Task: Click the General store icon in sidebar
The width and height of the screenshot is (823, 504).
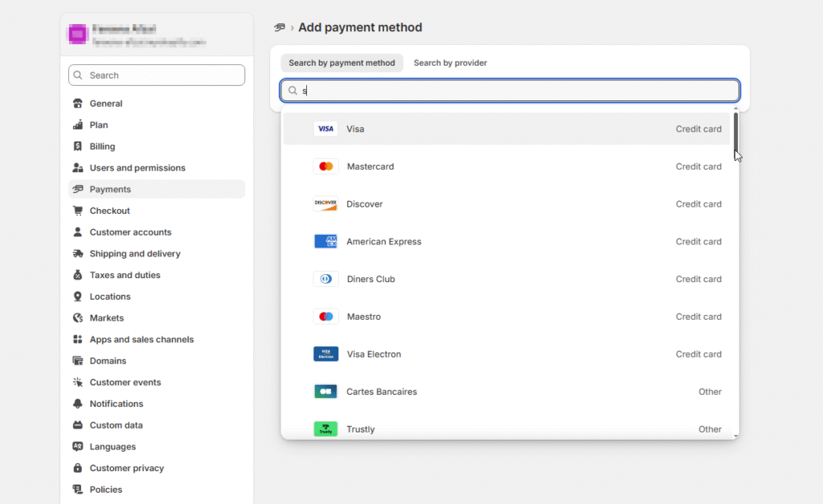Action: click(x=78, y=104)
